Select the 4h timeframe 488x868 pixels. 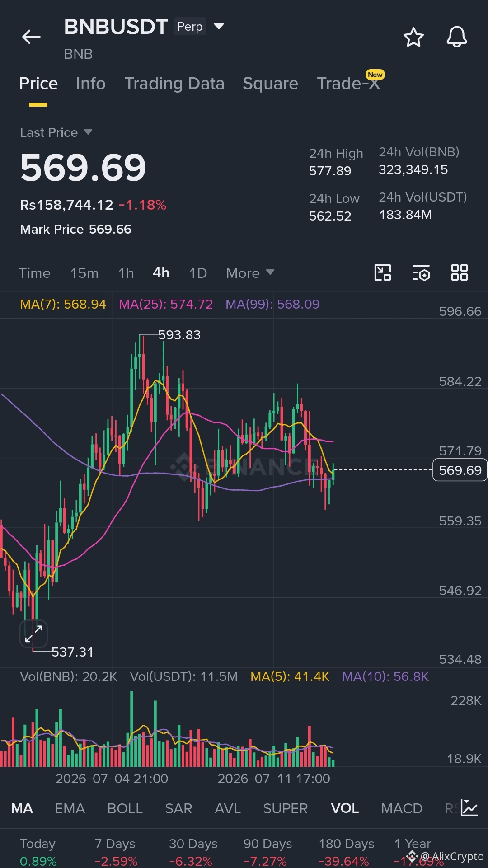(161, 273)
